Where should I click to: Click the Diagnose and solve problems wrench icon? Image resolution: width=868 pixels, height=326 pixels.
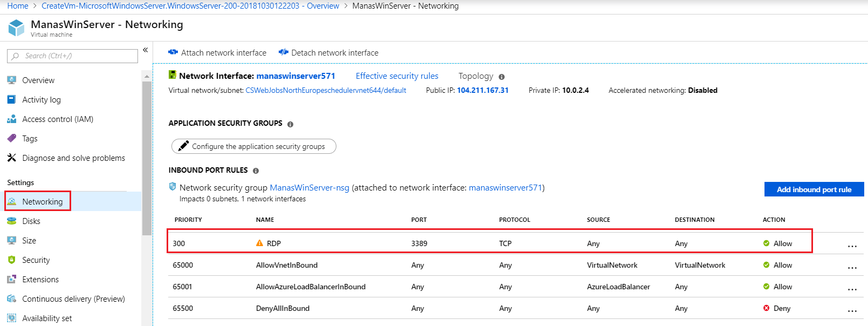pyautogui.click(x=11, y=158)
